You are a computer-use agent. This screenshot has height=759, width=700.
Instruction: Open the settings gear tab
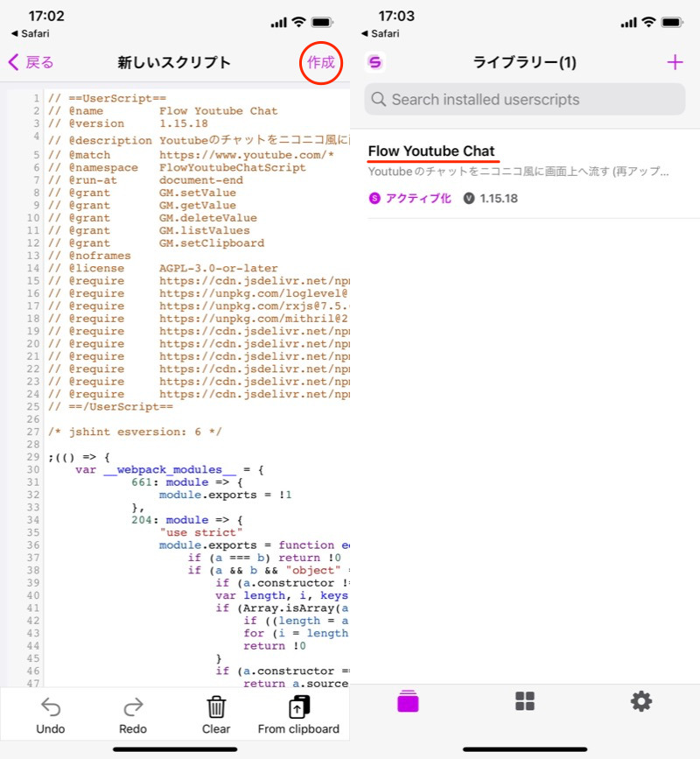(641, 701)
